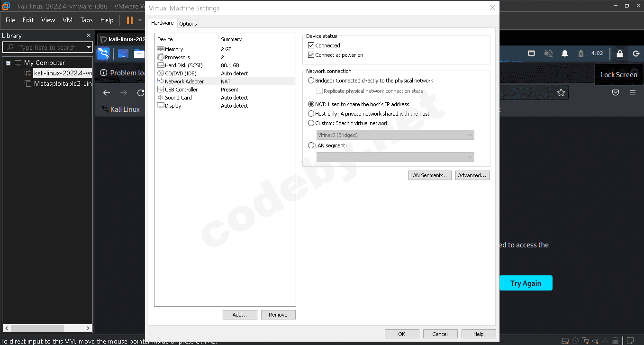
Task: Select the CD/DVD (IDE) device row
Action: coord(225,73)
